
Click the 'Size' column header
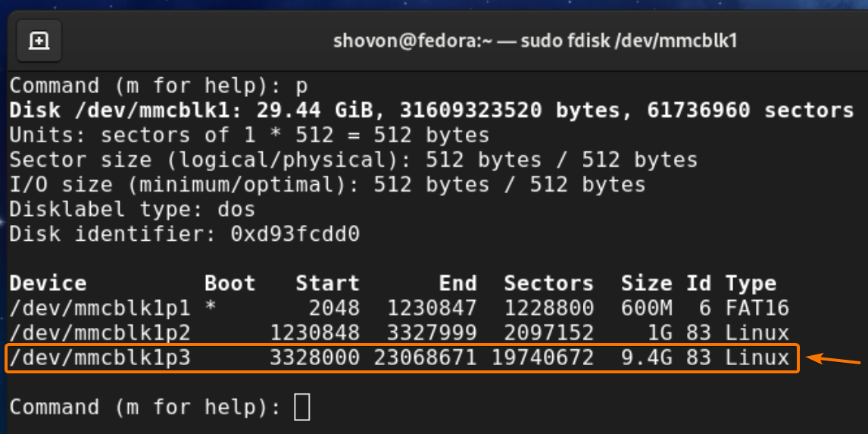(x=646, y=283)
